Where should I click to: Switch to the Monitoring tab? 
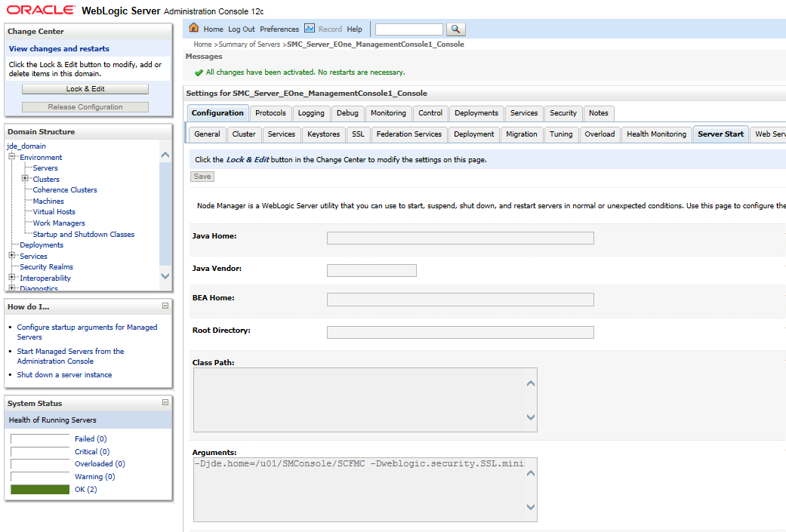(388, 113)
